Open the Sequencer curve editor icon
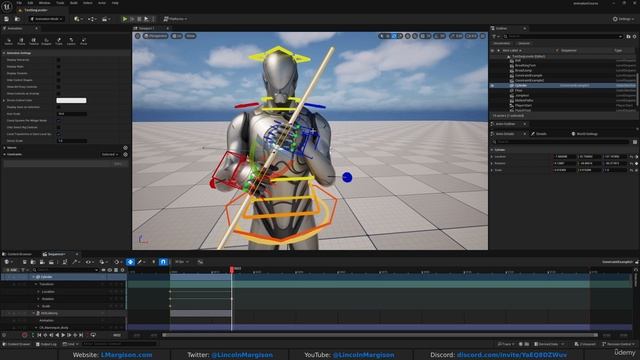 [200, 262]
